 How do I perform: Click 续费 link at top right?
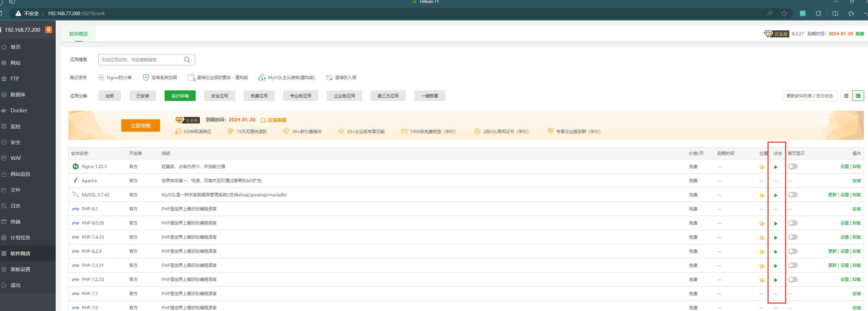tap(860, 34)
